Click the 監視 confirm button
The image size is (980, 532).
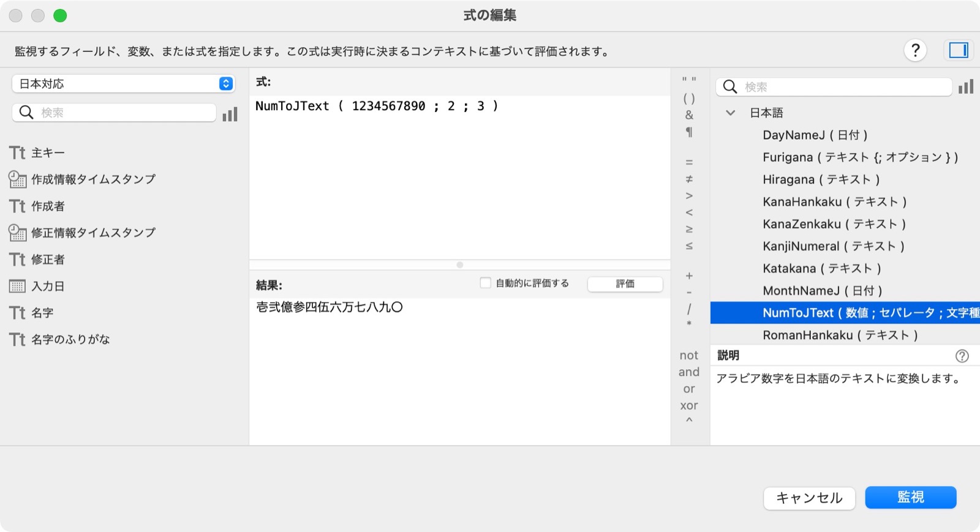(910, 497)
